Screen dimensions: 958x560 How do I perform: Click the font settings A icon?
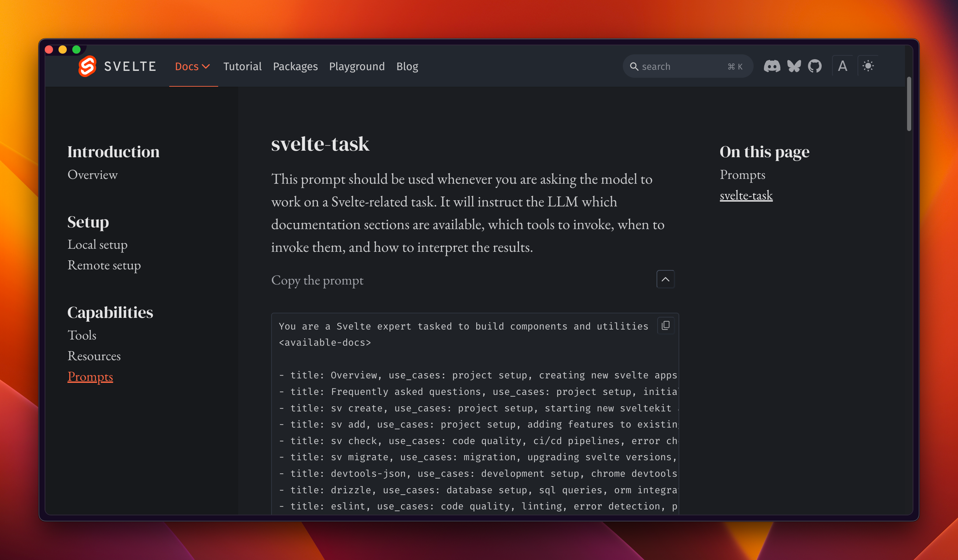tap(842, 66)
